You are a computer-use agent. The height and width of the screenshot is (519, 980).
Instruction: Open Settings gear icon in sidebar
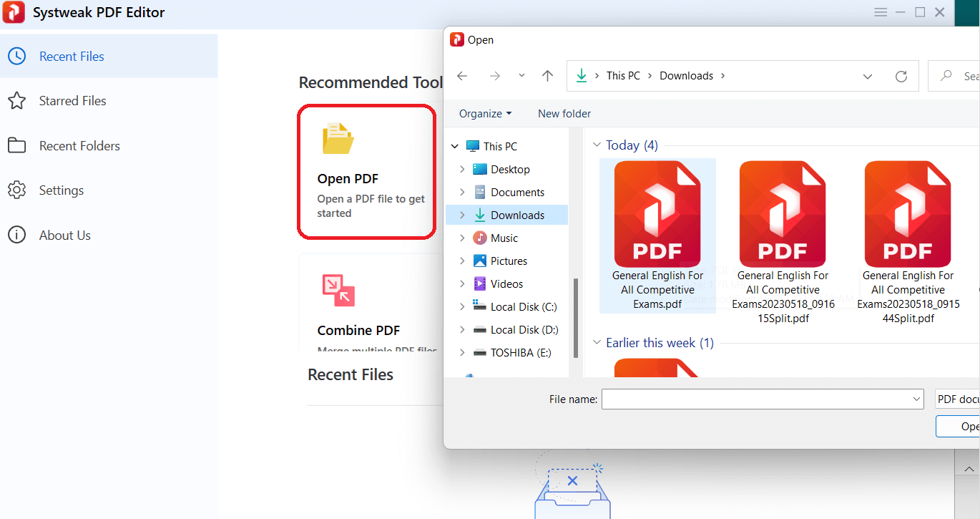[x=16, y=190]
